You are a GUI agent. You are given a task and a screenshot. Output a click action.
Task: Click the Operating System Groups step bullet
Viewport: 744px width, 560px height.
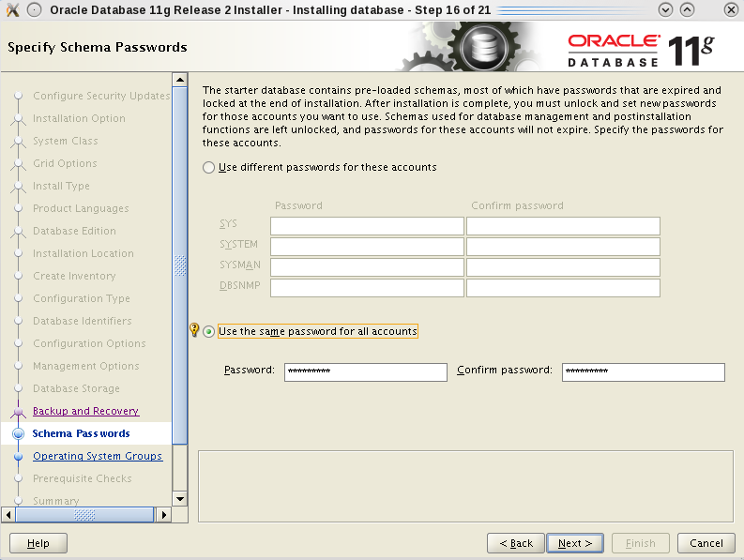(19, 456)
